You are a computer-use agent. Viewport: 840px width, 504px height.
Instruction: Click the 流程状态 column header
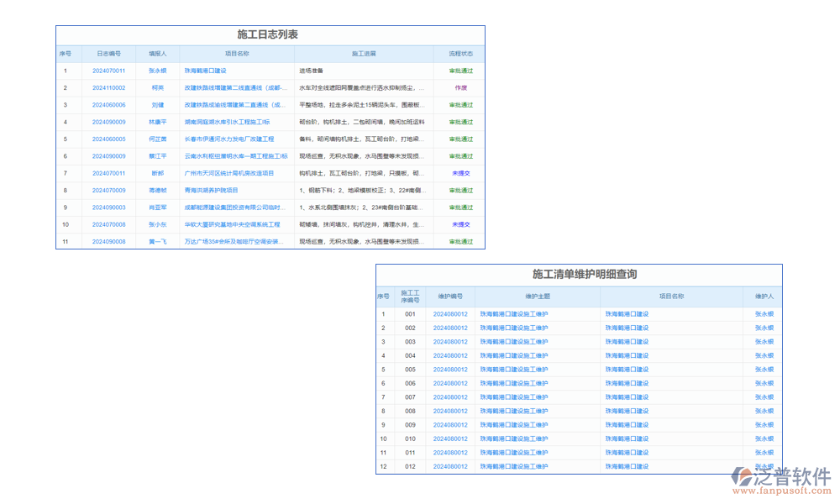460,53
